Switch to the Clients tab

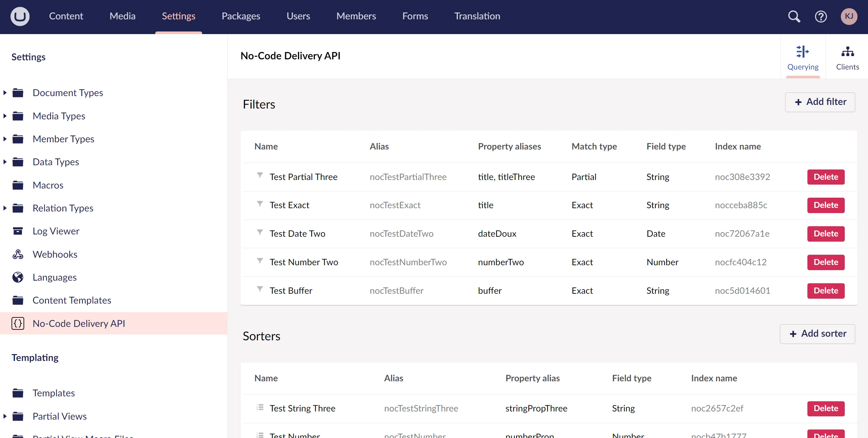click(847, 57)
